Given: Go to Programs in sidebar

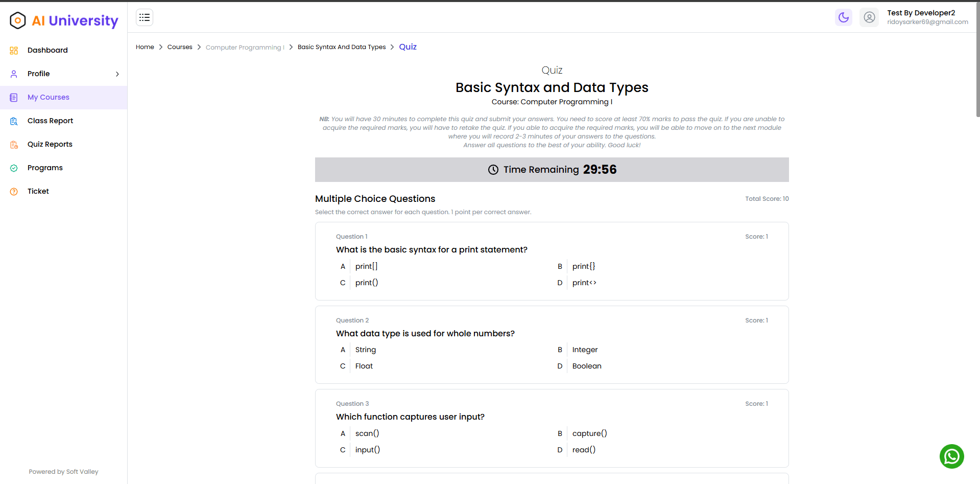Looking at the screenshot, I should click(45, 168).
